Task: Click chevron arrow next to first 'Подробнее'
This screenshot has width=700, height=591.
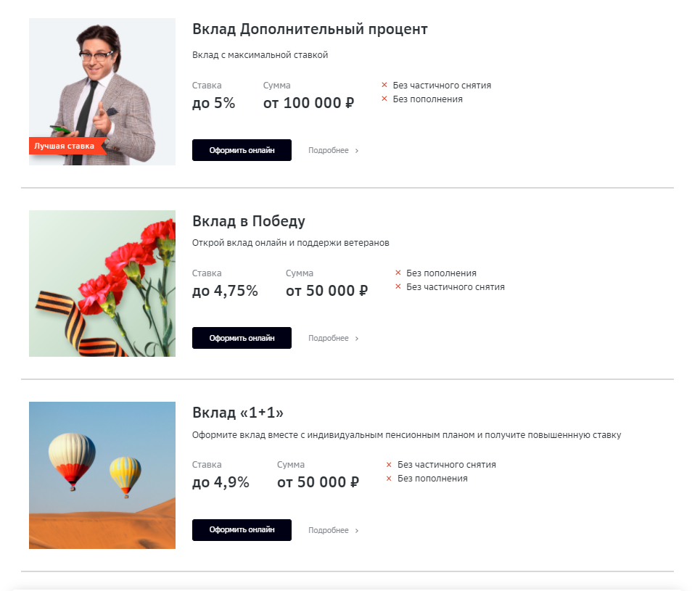Action: pyautogui.click(x=357, y=151)
